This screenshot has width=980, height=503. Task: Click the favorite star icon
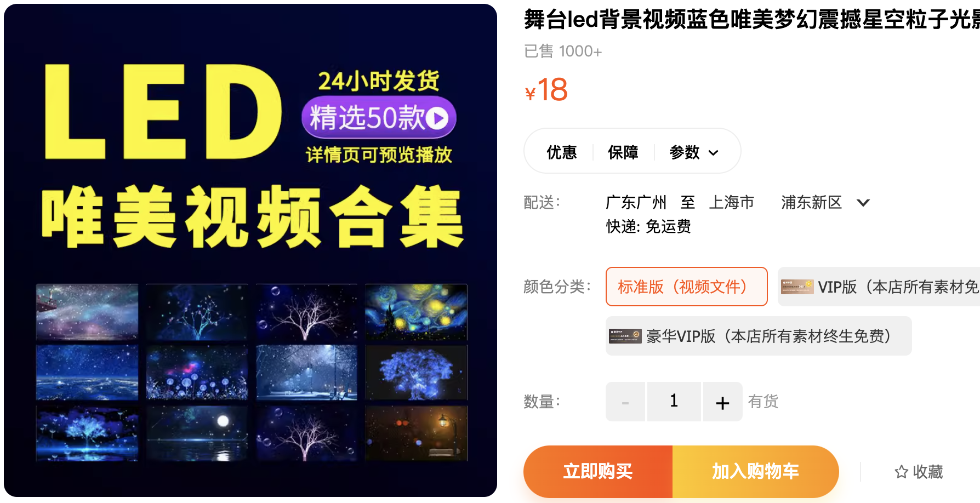coord(901,472)
